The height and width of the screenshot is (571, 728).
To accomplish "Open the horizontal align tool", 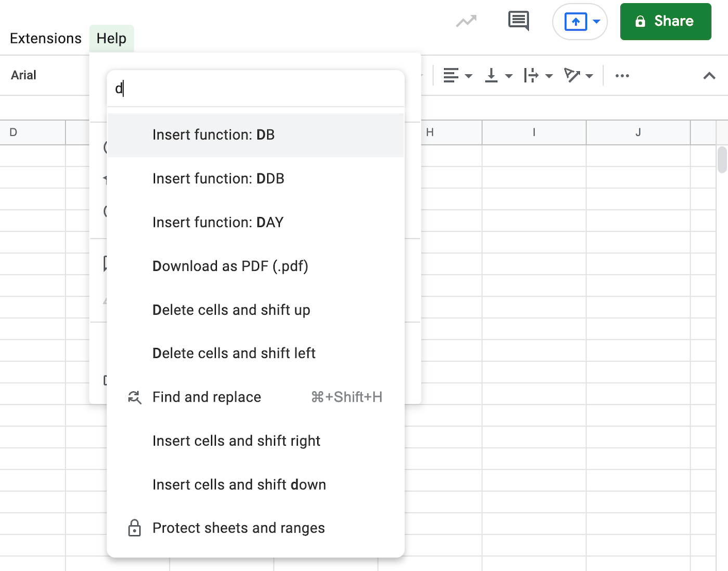I will (450, 75).
